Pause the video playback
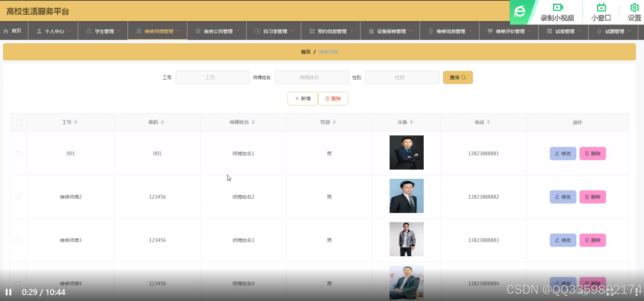 pos(9,292)
